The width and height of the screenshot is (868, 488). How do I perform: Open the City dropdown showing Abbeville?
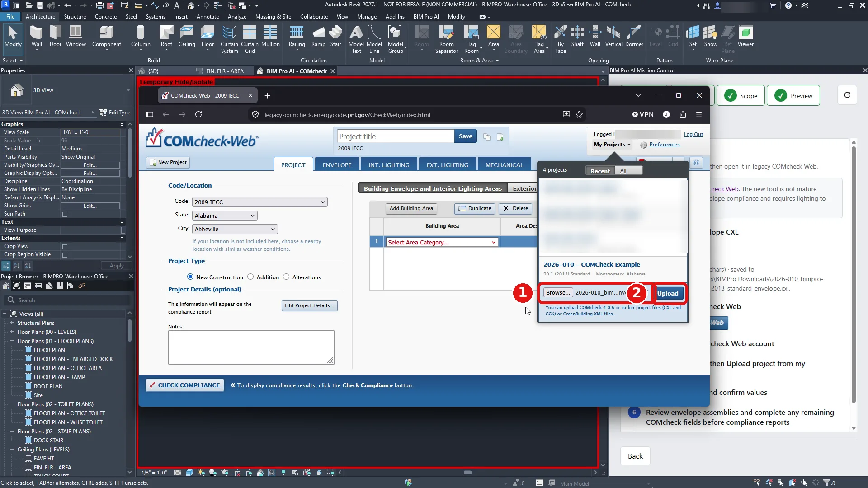pyautogui.click(x=235, y=229)
